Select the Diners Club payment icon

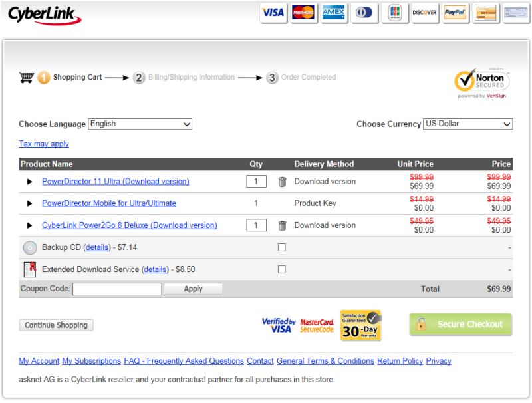364,13
